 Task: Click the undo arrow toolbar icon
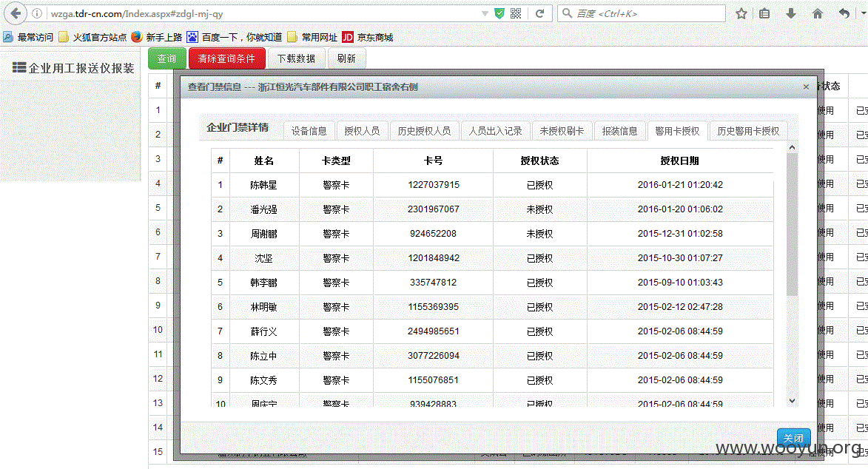pyautogui.click(x=844, y=13)
